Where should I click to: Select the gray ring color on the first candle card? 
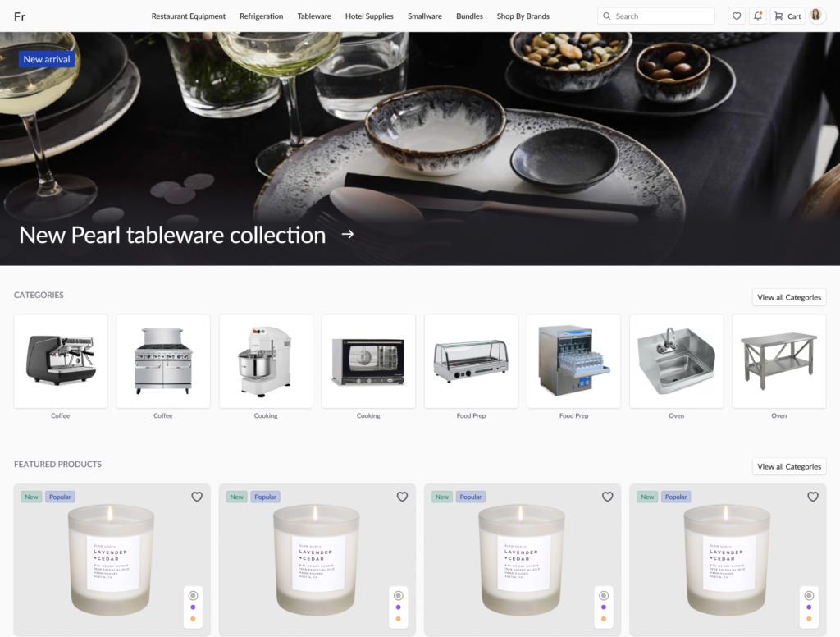click(194, 596)
